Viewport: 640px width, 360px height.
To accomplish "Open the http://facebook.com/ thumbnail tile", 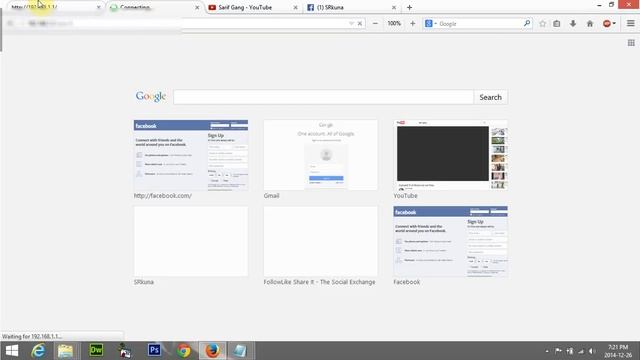I will click(191, 155).
